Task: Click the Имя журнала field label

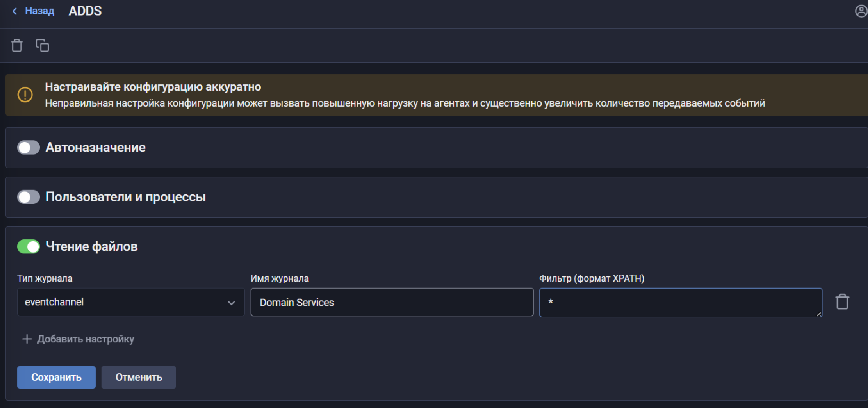Action: 280,279
